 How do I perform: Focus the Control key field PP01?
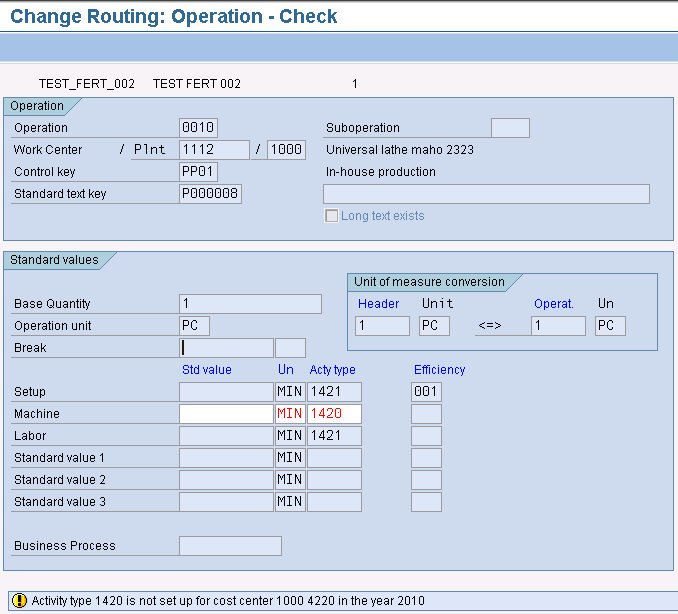tap(198, 172)
